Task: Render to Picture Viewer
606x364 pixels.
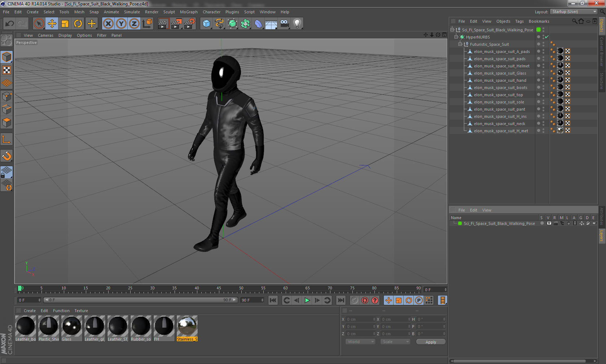Action: pos(176,24)
